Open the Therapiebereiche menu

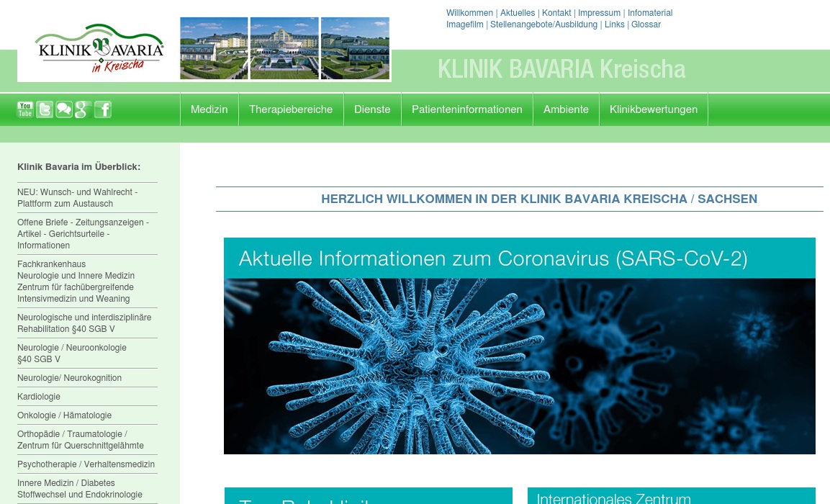(x=291, y=109)
